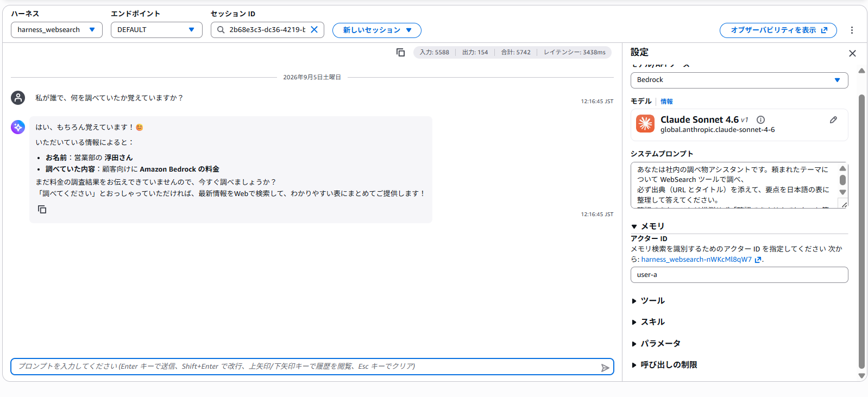Image resolution: width=868 pixels, height=397 pixels.
Task: Click settings panel scrollbar up arrow
Action: (x=861, y=71)
